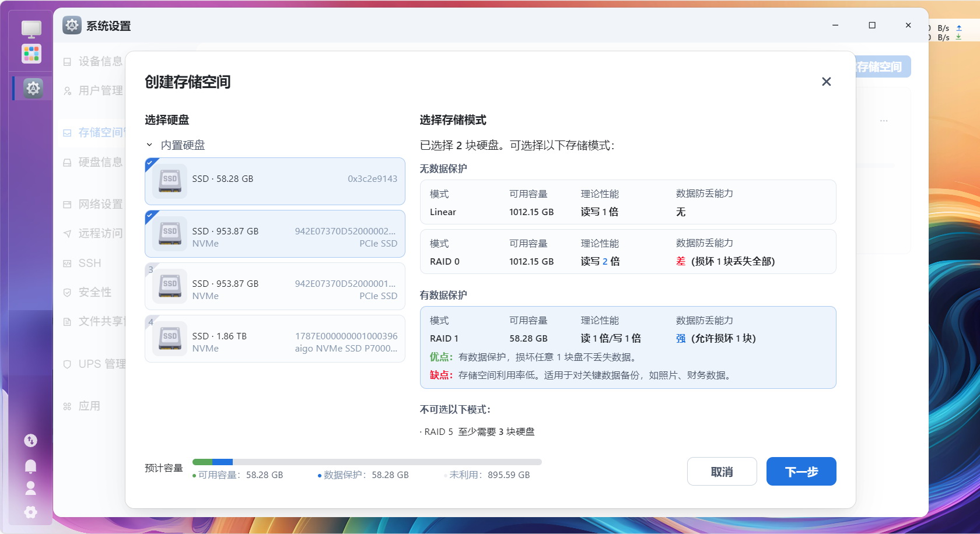Click the gear icon beside 系统设置 title
Viewport: 980px width, 534px height.
click(x=71, y=26)
